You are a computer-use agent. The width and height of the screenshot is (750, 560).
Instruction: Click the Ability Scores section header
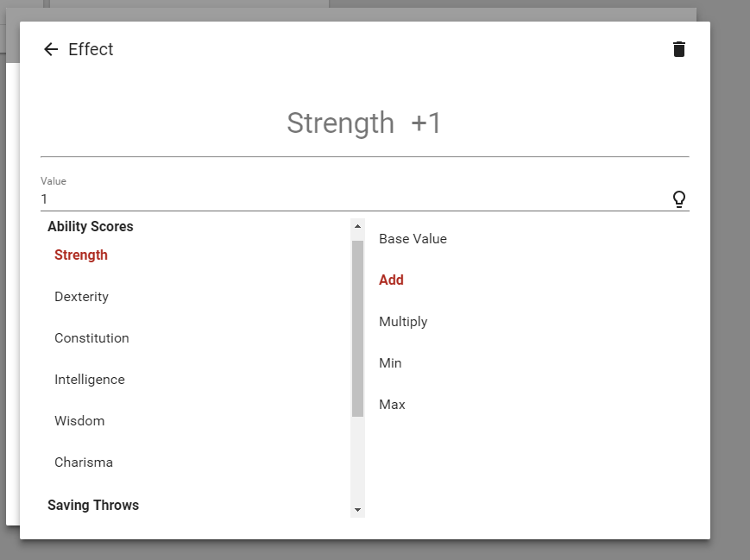point(91,227)
